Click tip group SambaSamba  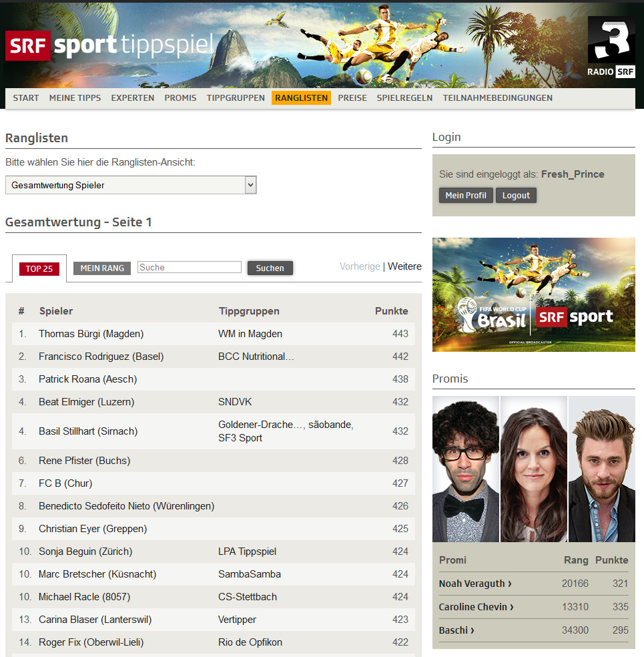click(x=250, y=574)
